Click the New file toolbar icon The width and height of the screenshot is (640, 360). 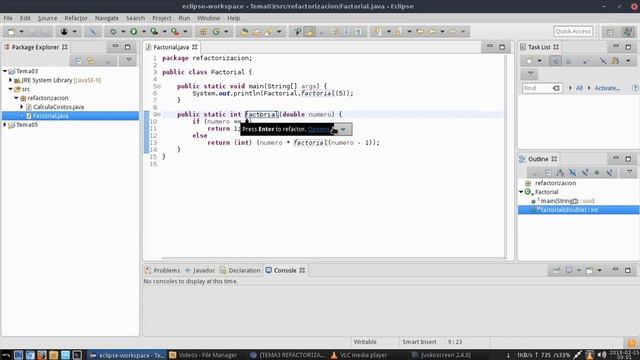11,31
